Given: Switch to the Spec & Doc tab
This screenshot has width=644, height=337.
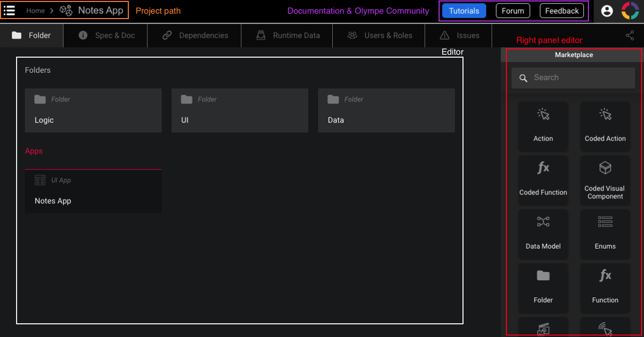Looking at the screenshot, I should pyautogui.click(x=106, y=36).
